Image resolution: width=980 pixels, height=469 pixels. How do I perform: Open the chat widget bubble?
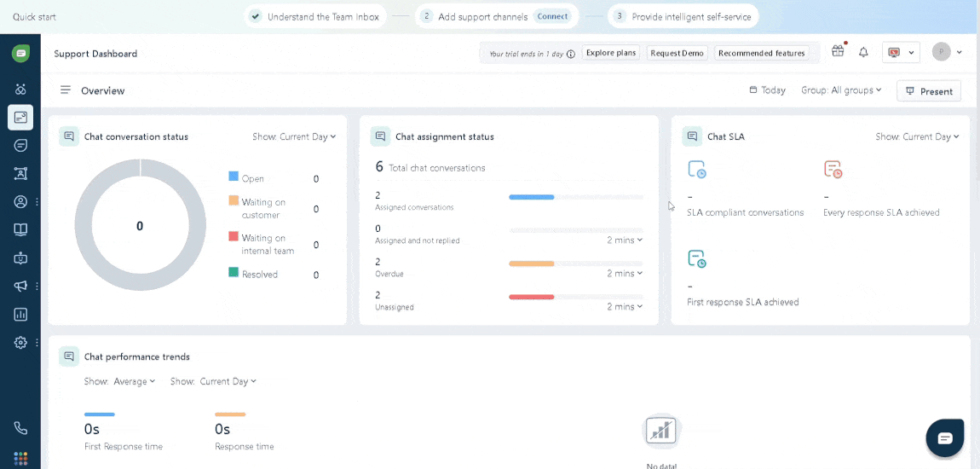point(946,437)
